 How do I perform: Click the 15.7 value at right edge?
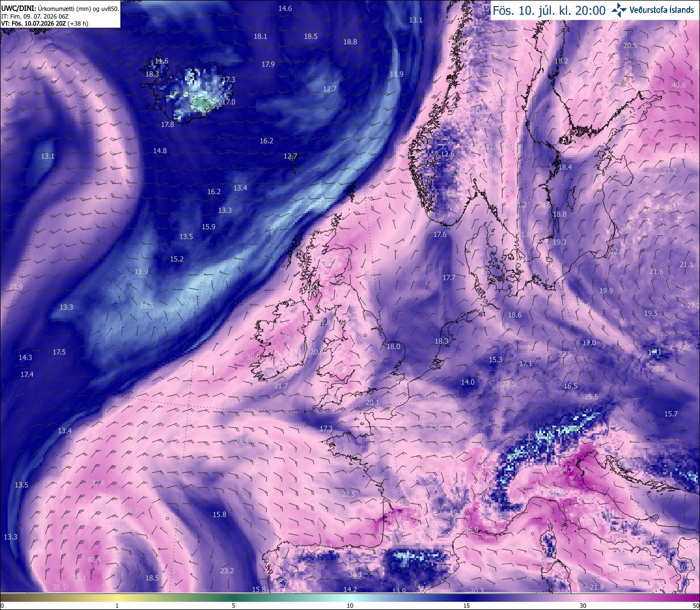(x=671, y=414)
